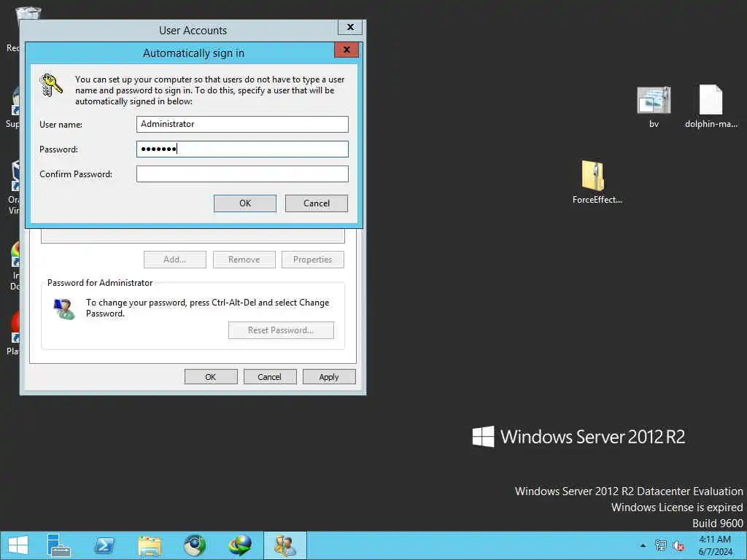Open Internet Download Manager taskbar icon

(x=240, y=545)
